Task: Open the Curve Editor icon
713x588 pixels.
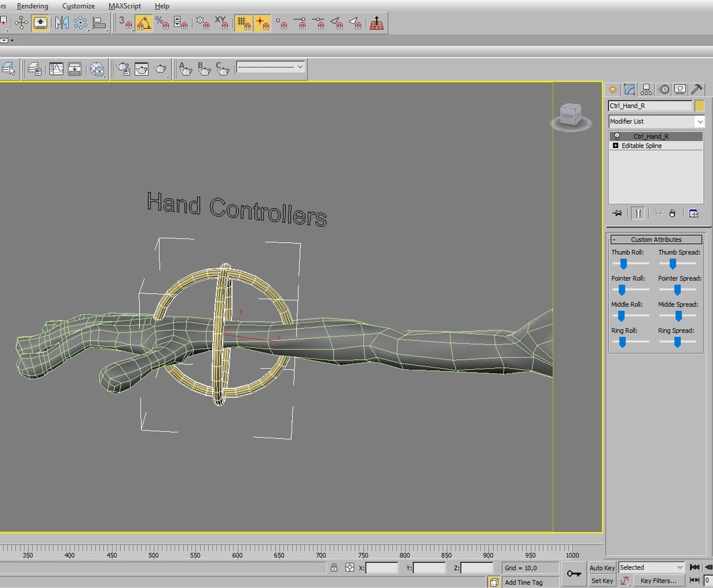Action: click(x=57, y=69)
